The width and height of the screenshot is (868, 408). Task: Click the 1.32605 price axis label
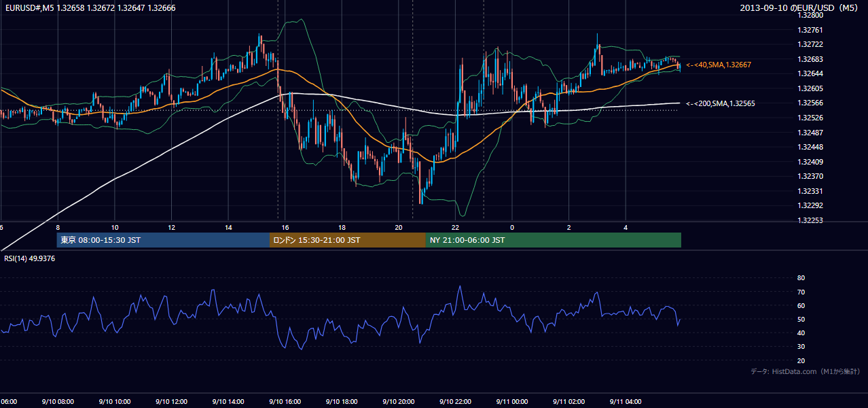810,88
